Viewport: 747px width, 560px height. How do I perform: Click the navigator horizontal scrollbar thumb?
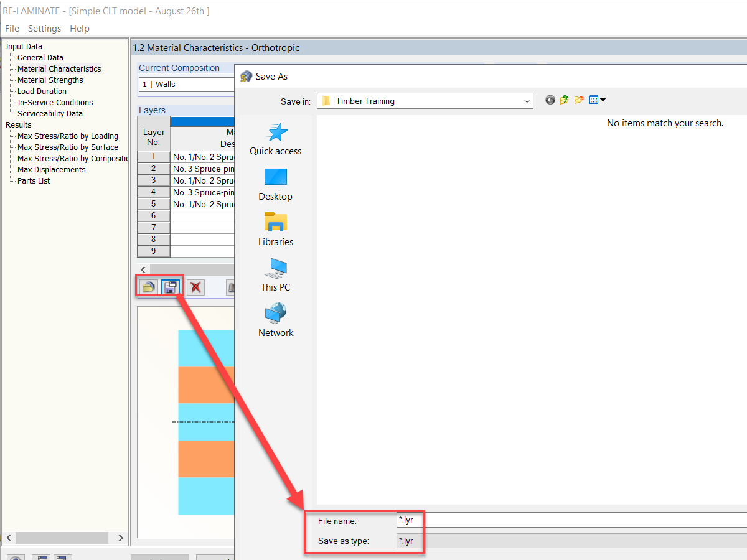pyautogui.click(x=60, y=538)
